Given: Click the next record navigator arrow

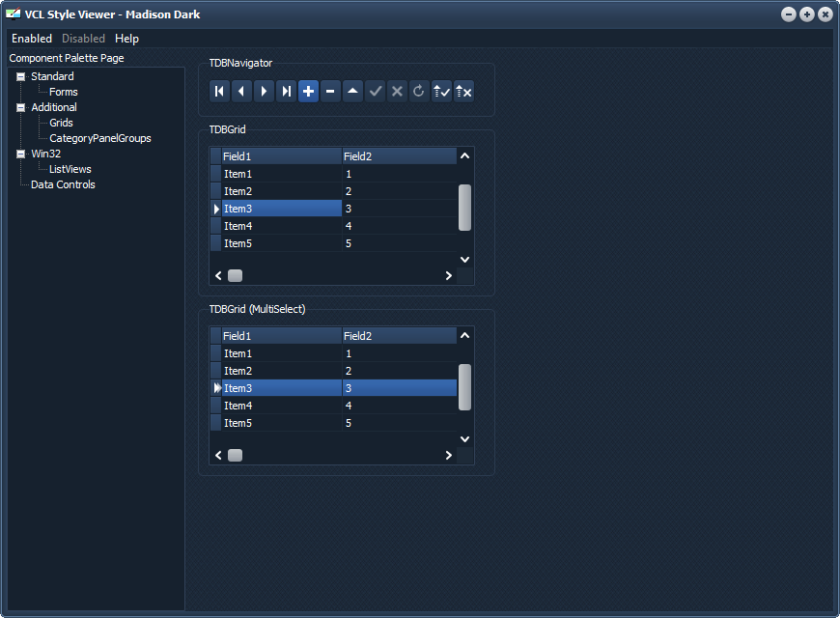Looking at the screenshot, I should (265, 91).
